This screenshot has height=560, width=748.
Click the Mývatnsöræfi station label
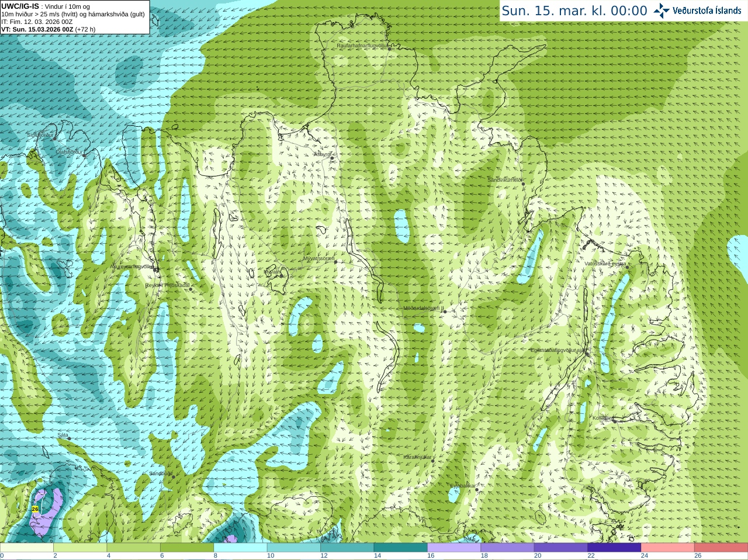coord(318,258)
